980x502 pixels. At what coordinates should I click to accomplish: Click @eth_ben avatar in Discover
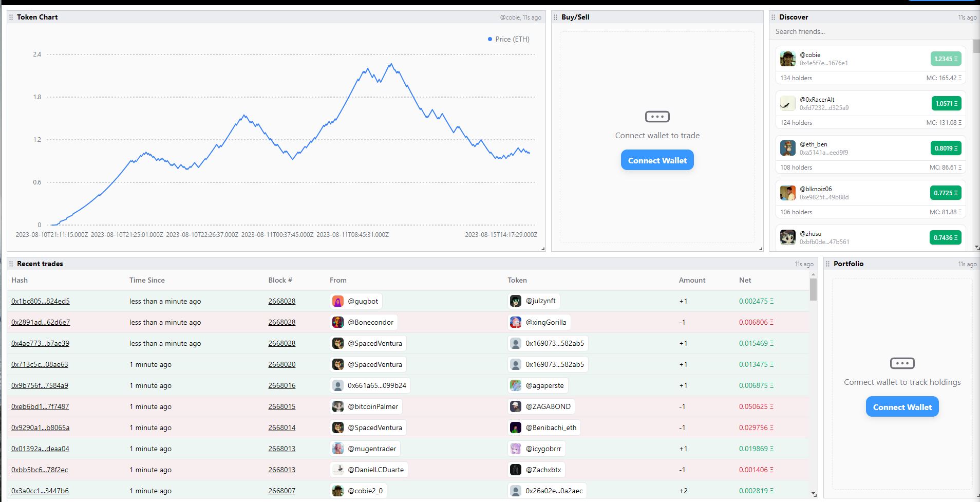[788, 148]
